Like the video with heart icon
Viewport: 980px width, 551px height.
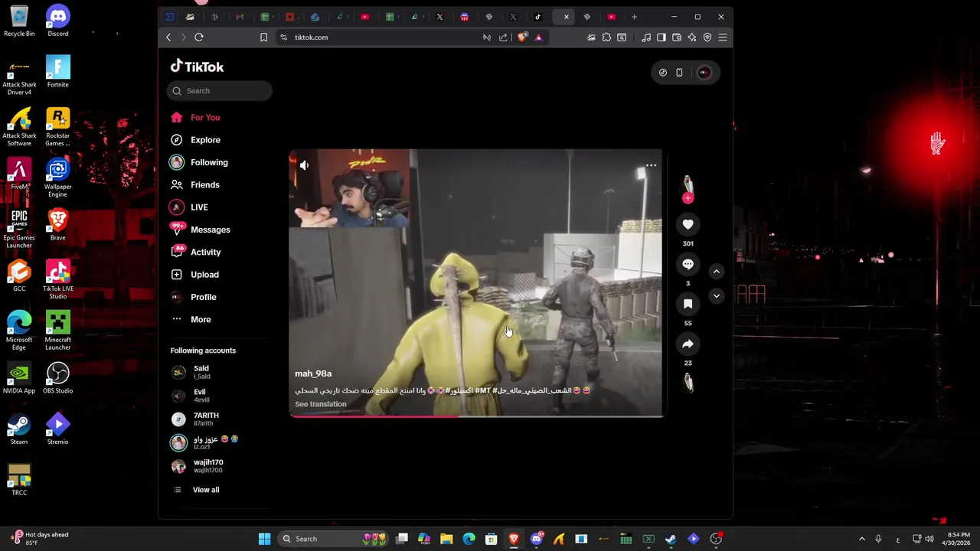(x=688, y=224)
